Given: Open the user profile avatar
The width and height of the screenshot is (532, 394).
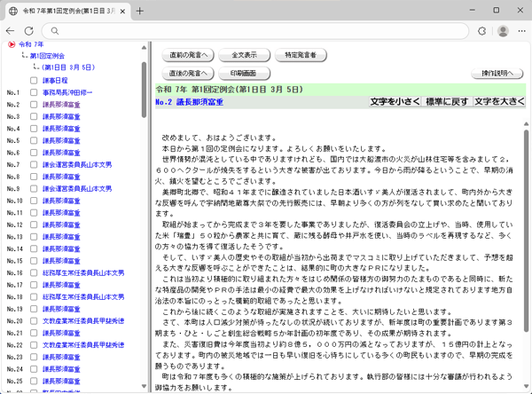Looking at the screenshot, I should click(x=503, y=31).
